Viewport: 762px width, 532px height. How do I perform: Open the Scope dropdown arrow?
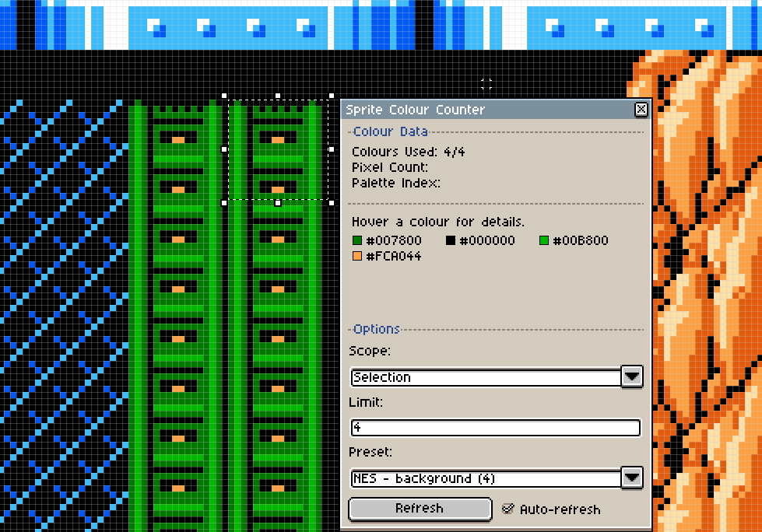(x=632, y=376)
